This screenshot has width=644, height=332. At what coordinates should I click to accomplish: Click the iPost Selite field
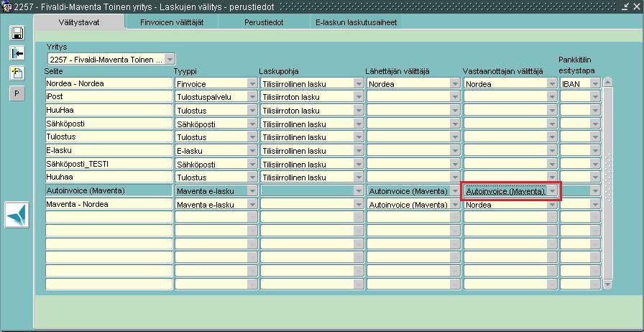click(109, 97)
